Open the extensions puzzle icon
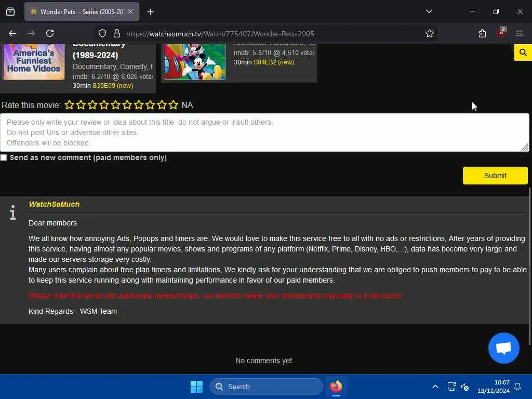 482,34
